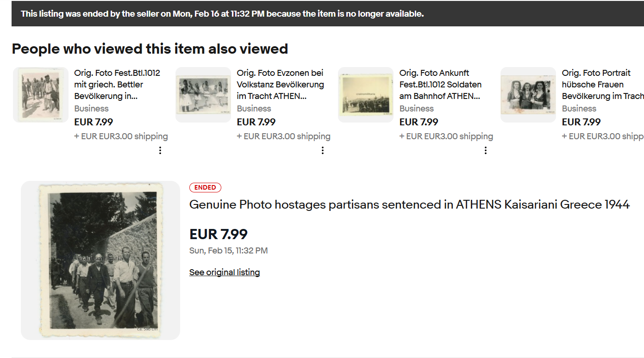This screenshot has width=644, height=358.
Task: Click the hübsche Frauen portrait thumbnail
Action: pos(528,95)
